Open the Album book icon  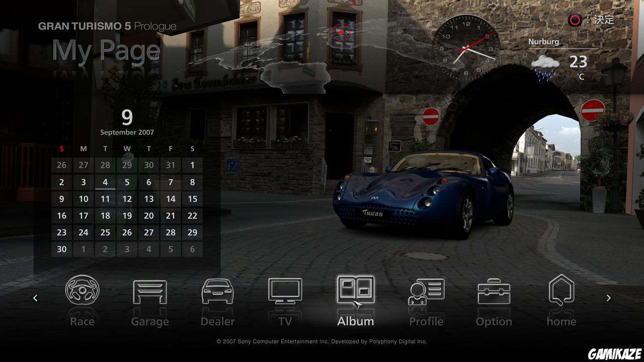[355, 291]
